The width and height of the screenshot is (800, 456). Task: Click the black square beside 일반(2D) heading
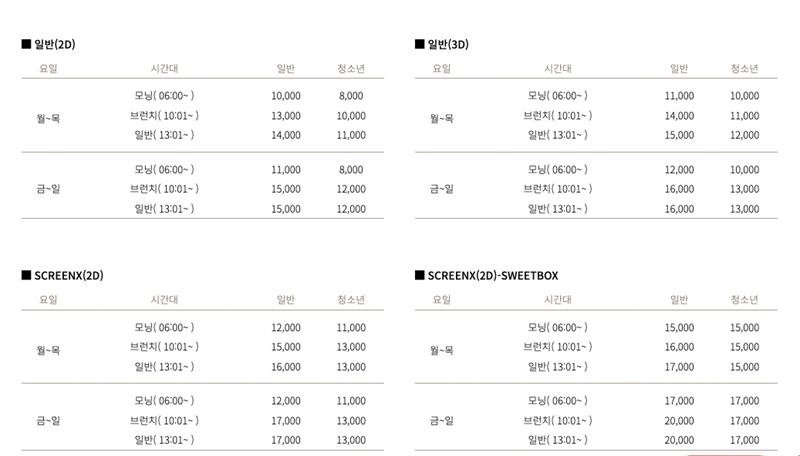pyautogui.click(x=26, y=44)
